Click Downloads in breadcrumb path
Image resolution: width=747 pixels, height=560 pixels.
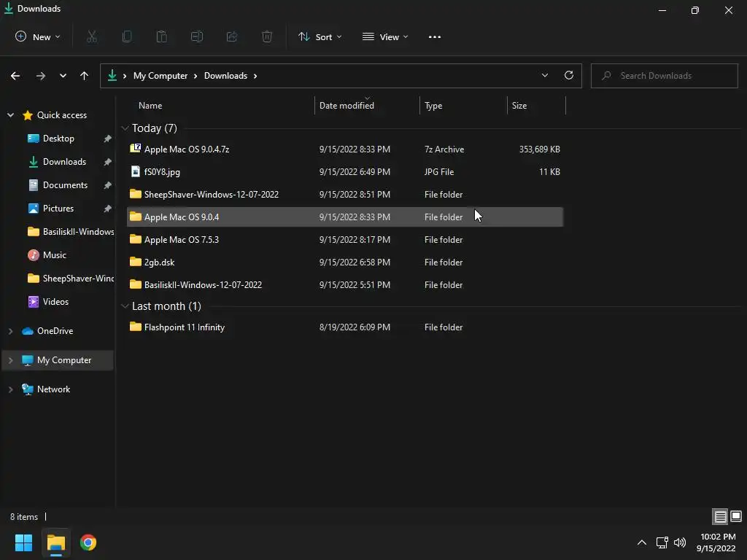[x=226, y=76]
